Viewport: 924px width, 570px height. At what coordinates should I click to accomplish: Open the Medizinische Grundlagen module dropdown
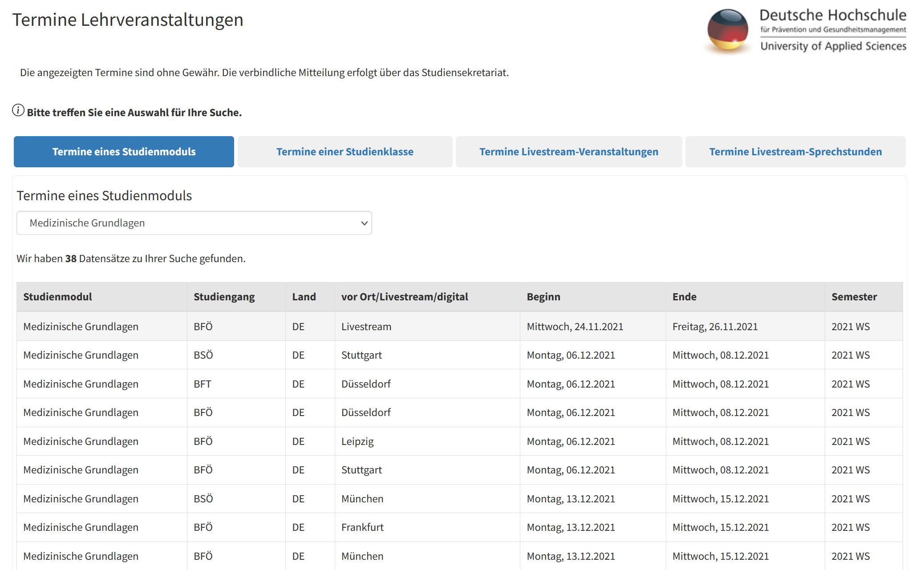tap(194, 223)
